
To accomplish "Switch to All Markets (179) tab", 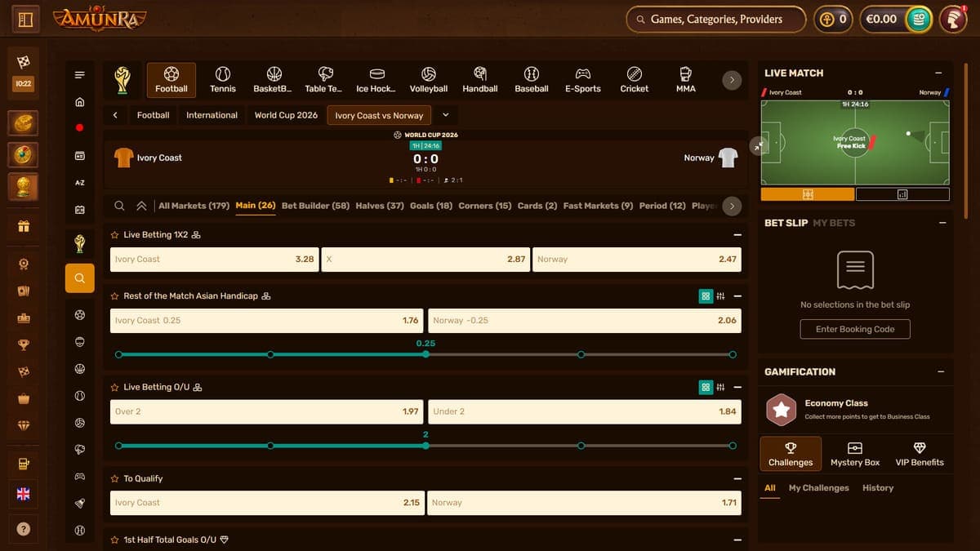I will [x=194, y=206].
